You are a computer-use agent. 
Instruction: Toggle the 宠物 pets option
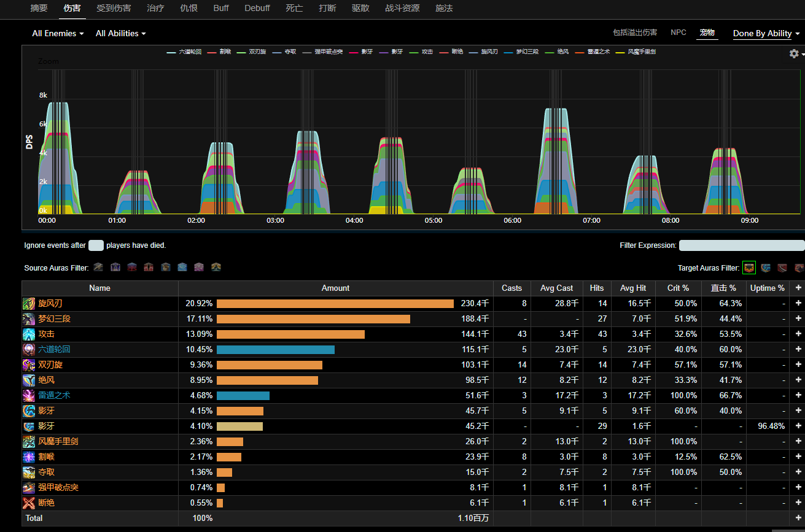point(707,33)
